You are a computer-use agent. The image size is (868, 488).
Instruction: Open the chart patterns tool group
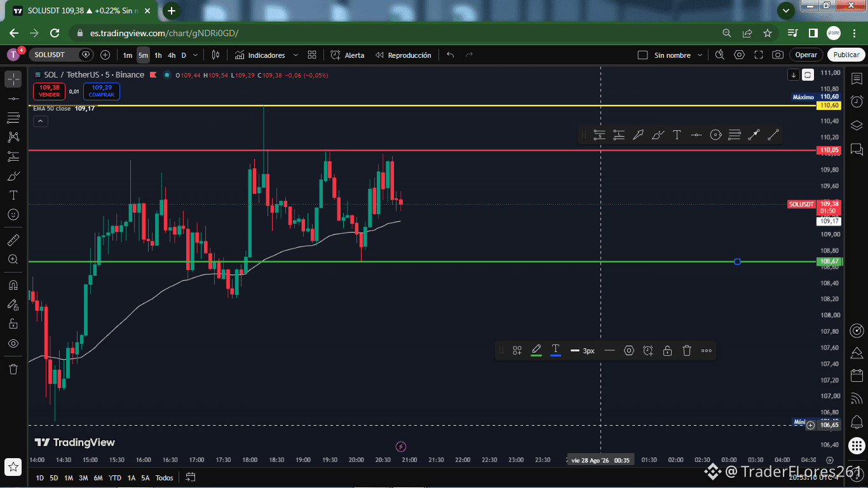pos(13,137)
